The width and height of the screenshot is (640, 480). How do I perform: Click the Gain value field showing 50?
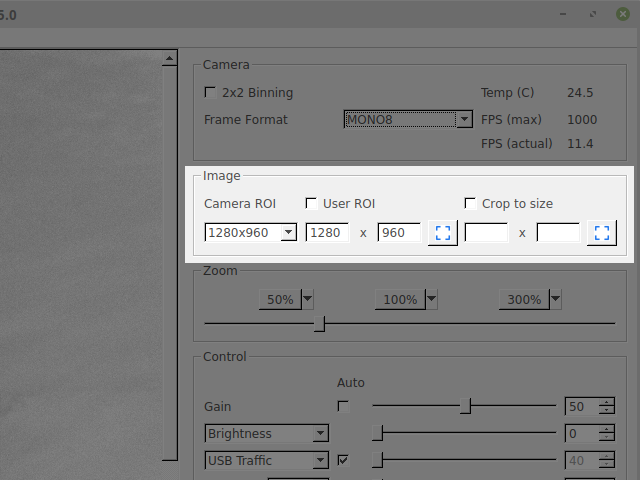(582, 406)
